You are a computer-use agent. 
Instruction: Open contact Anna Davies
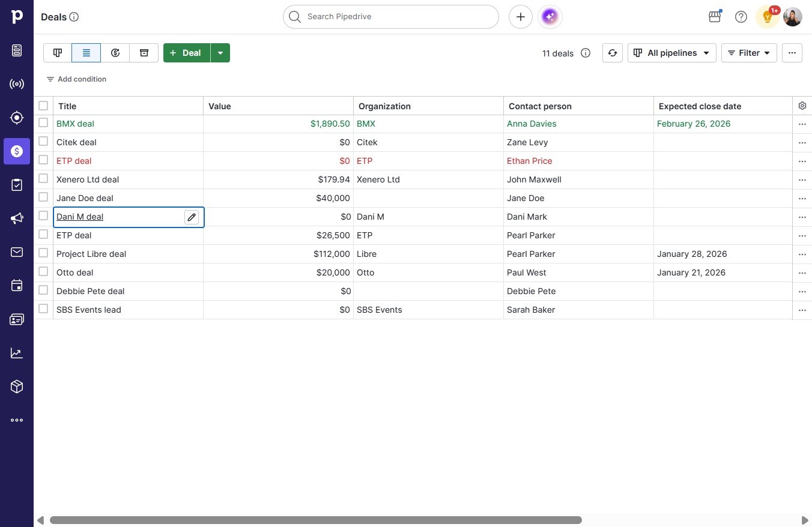click(532, 124)
